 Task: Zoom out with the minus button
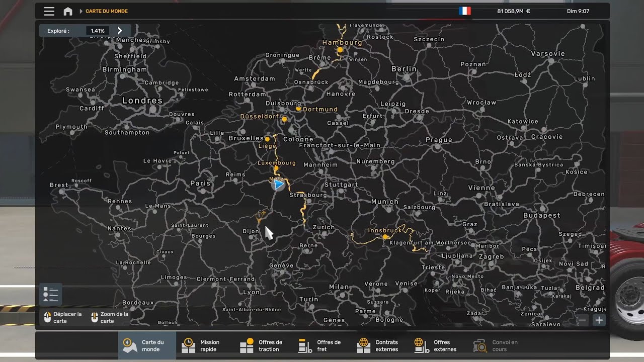[582, 320]
